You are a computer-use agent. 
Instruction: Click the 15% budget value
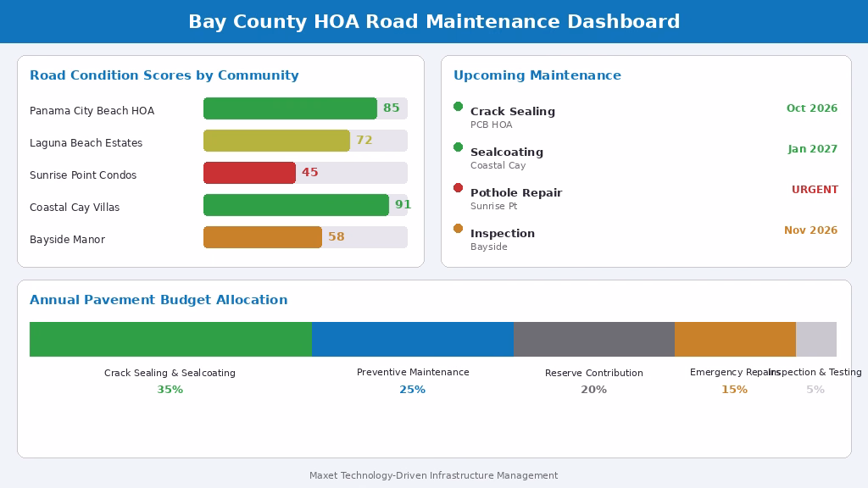click(x=735, y=390)
